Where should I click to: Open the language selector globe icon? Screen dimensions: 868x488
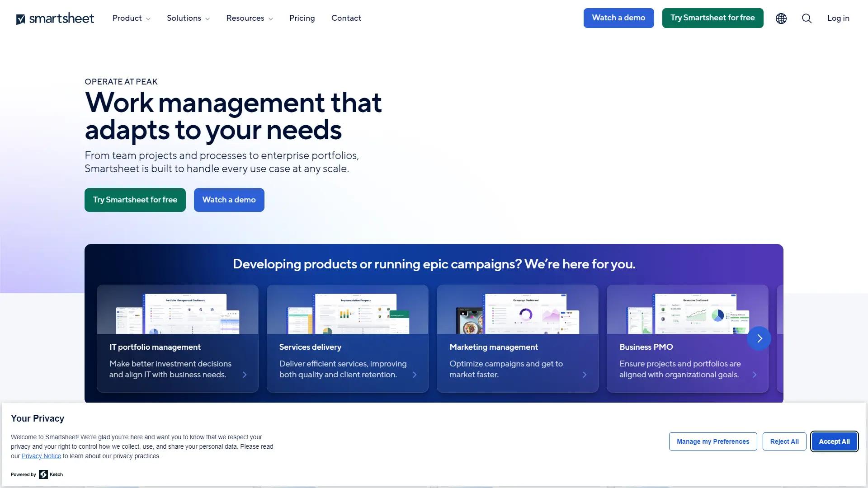[781, 18]
